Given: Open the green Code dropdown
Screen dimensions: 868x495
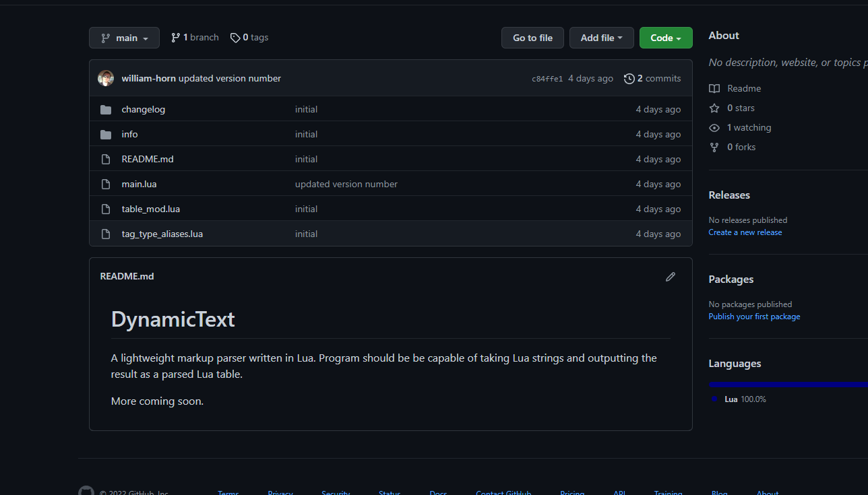Looking at the screenshot, I should [665, 38].
